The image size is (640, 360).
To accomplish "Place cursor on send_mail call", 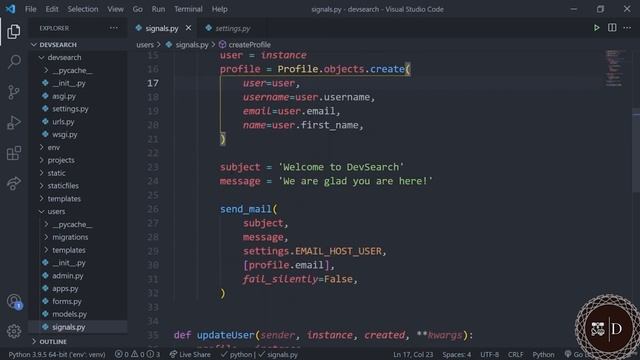I will click(x=246, y=209).
